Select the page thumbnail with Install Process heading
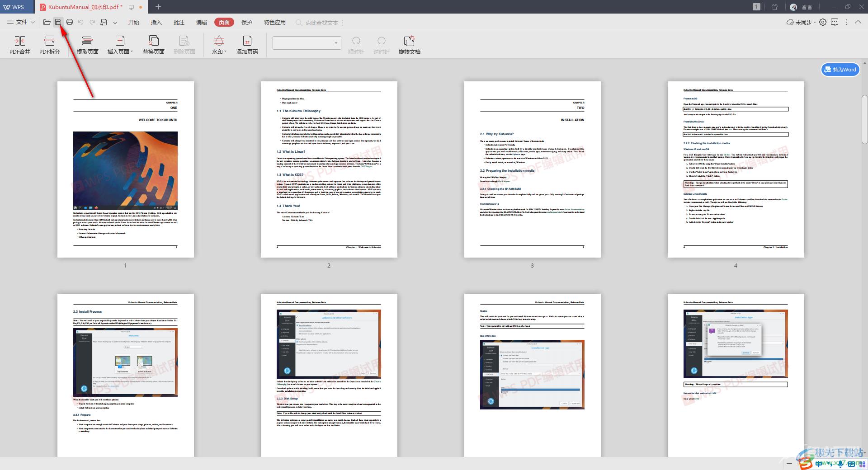 click(126, 375)
